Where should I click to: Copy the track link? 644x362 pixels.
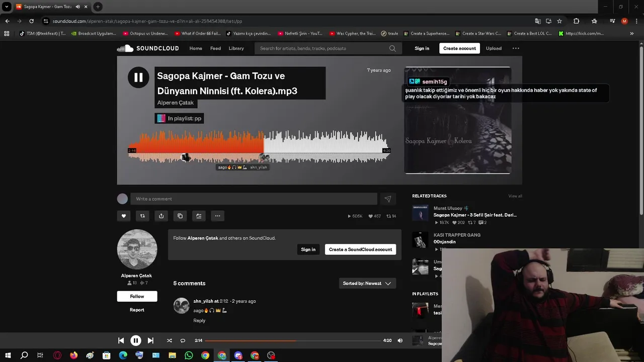coord(180,216)
